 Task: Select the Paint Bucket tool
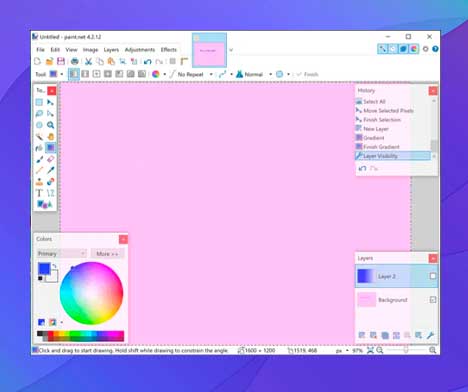pos(39,148)
